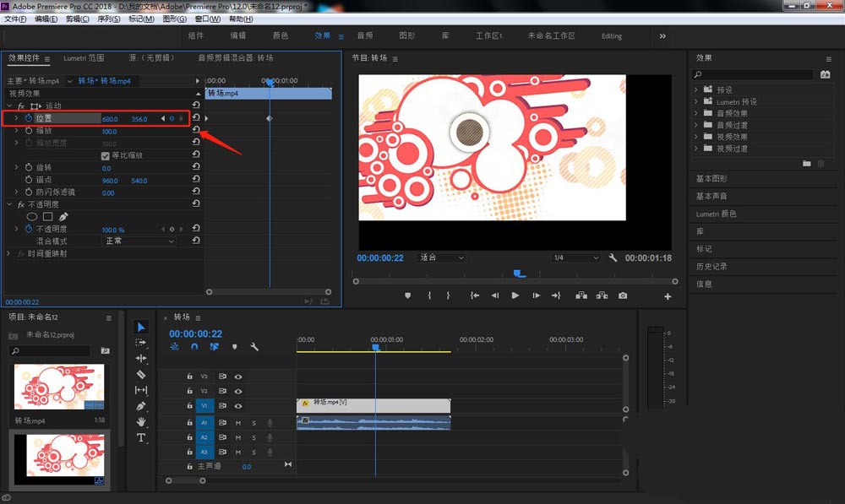Open the Program monitor button editor plus
The image size is (845, 504).
[668, 296]
